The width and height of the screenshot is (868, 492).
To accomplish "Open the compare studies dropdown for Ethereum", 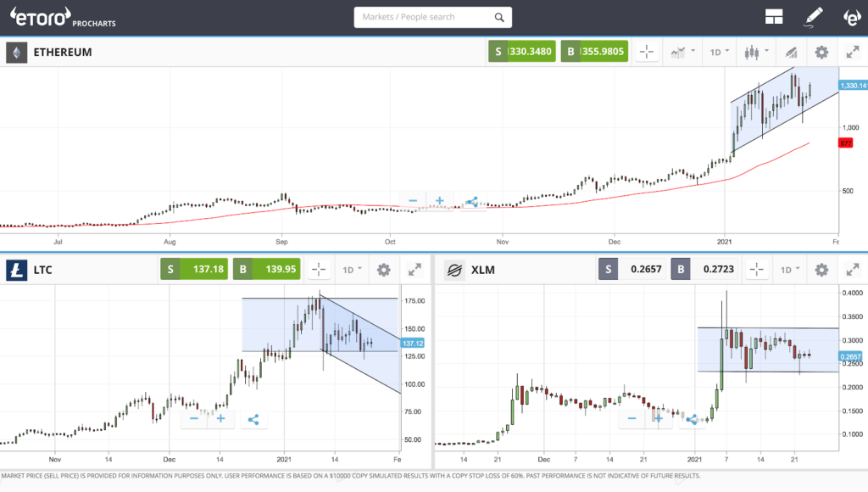I will tap(682, 52).
